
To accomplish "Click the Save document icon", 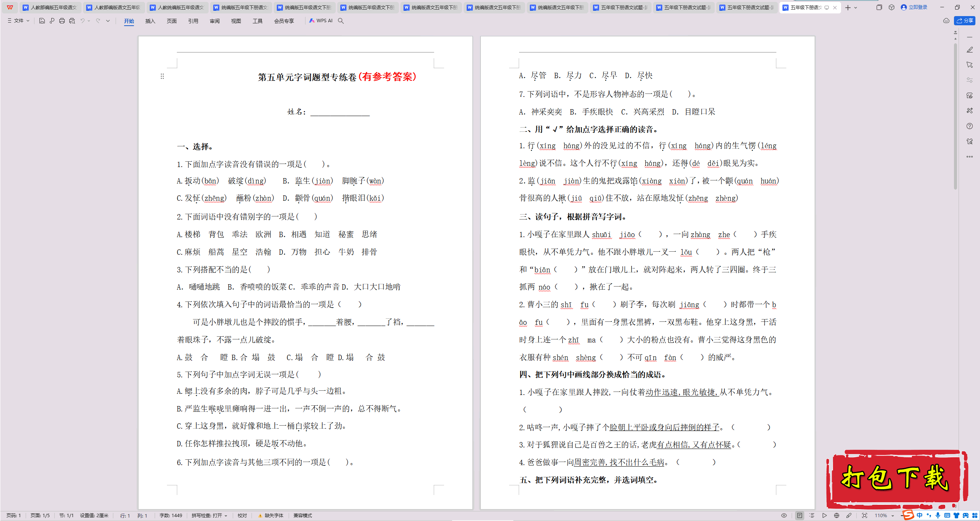I will coord(42,21).
